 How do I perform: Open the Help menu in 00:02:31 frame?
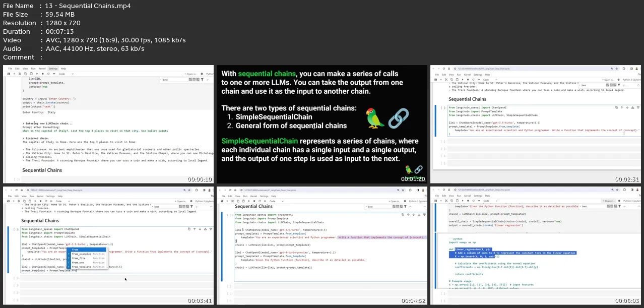487,75
